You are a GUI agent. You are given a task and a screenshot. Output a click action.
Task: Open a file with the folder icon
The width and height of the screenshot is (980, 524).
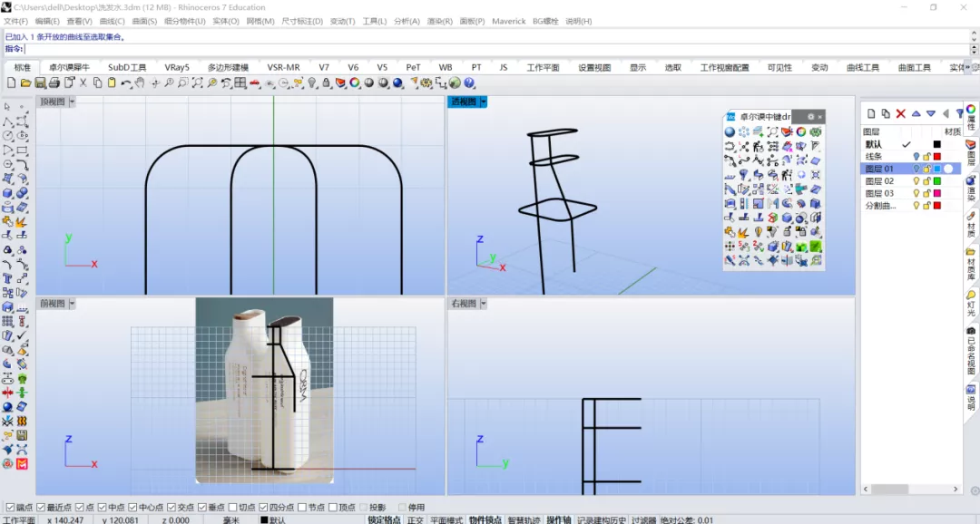coord(25,82)
